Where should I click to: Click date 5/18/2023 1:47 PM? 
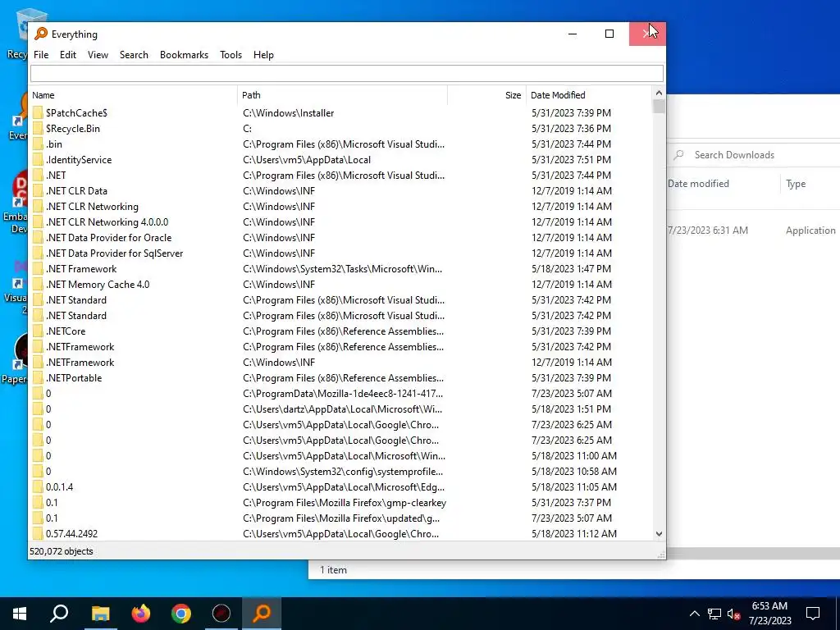pyautogui.click(x=571, y=268)
